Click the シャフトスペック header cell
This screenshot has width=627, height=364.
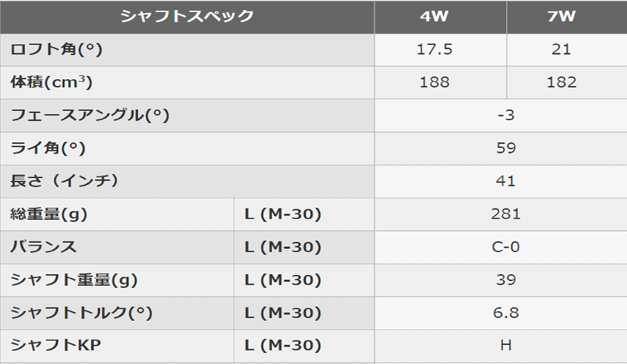[187, 16]
